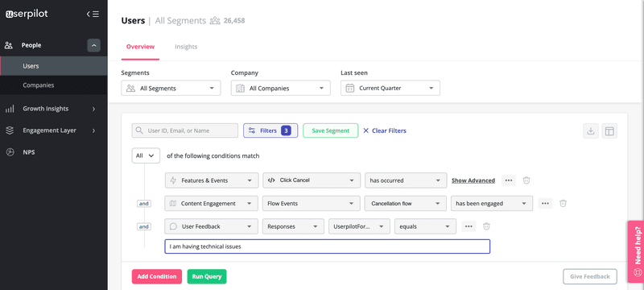This screenshot has height=290, width=644.
Task: Click the All Segments title text
Action: [180, 20]
